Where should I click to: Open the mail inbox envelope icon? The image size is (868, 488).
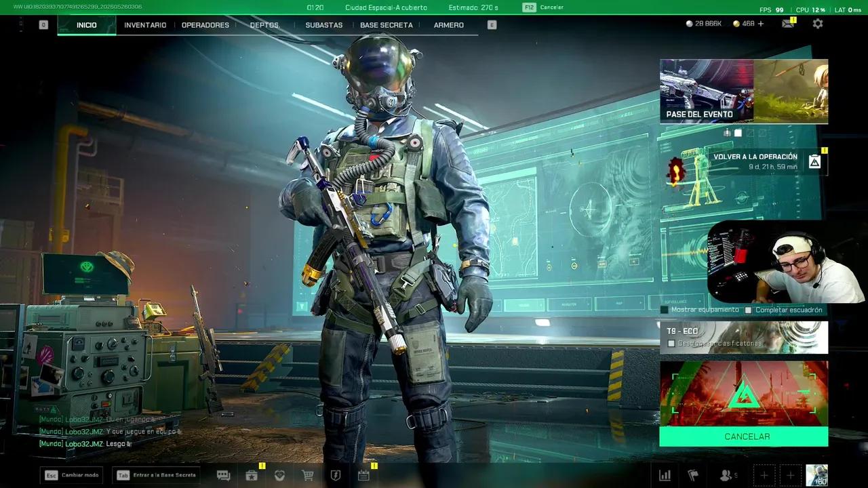[787, 24]
